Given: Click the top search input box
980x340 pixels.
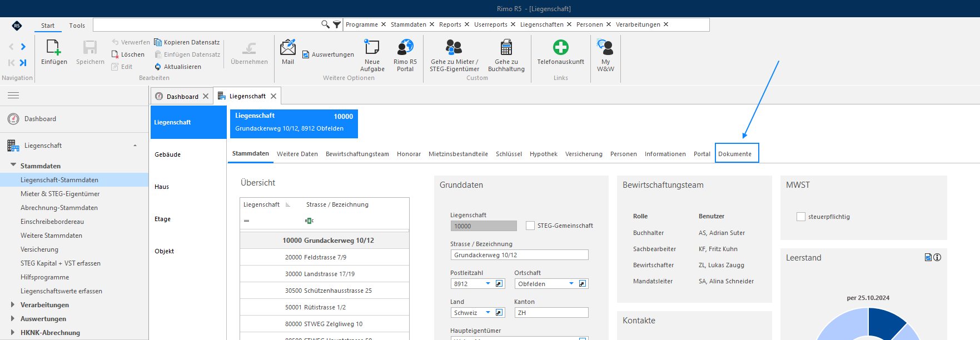Looking at the screenshot, I should [207, 24].
